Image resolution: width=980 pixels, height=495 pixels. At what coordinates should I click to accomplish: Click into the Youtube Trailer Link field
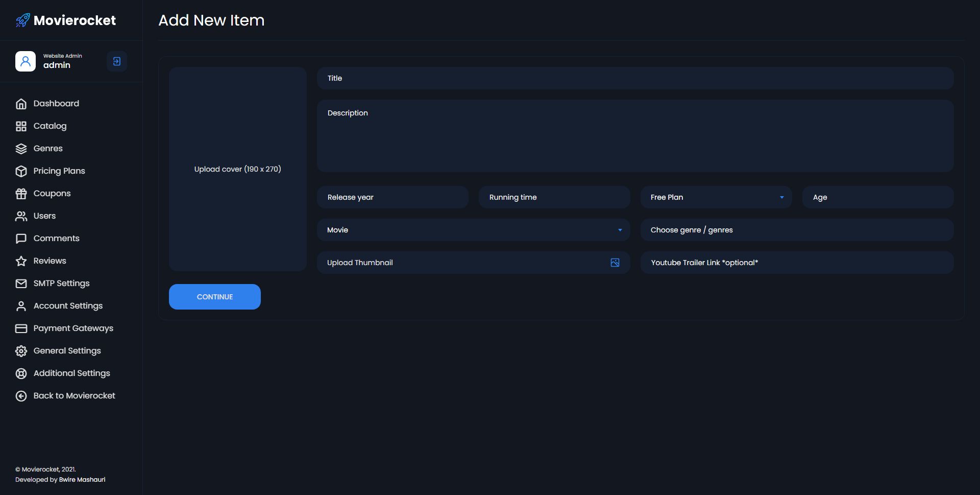pos(796,263)
